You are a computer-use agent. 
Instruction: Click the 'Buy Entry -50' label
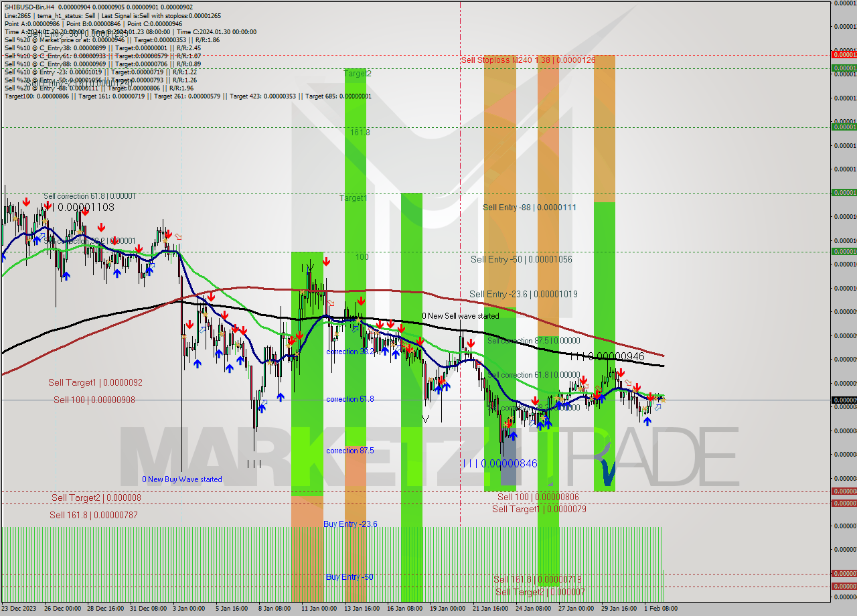[x=349, y=576]
